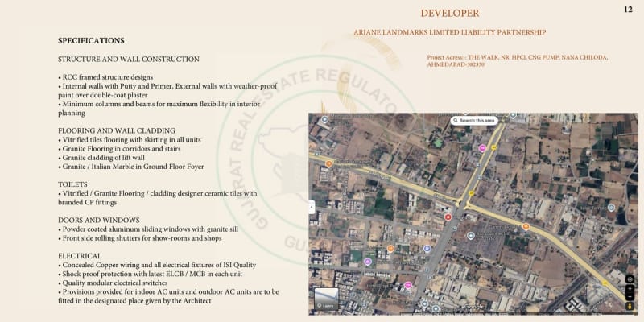Click the 'DOORS AND WINDOWS' heading
Viewport: 644px width, 322px height.
(98, 220)
